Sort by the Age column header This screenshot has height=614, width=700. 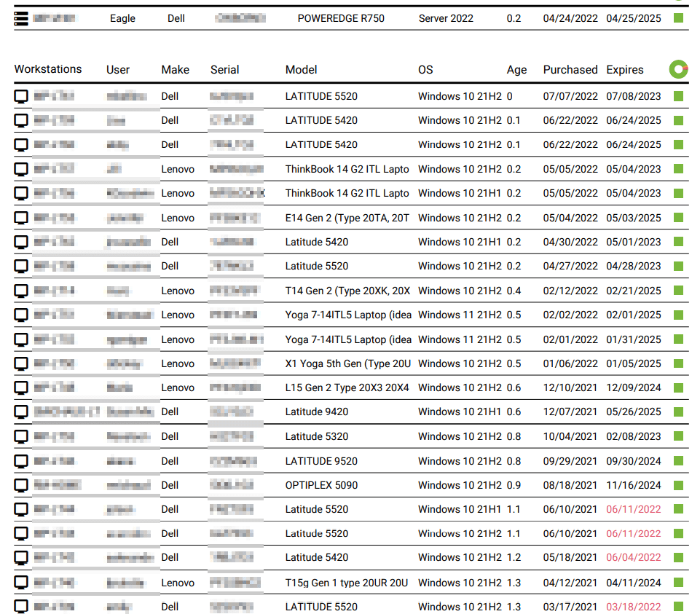(516, 70)
